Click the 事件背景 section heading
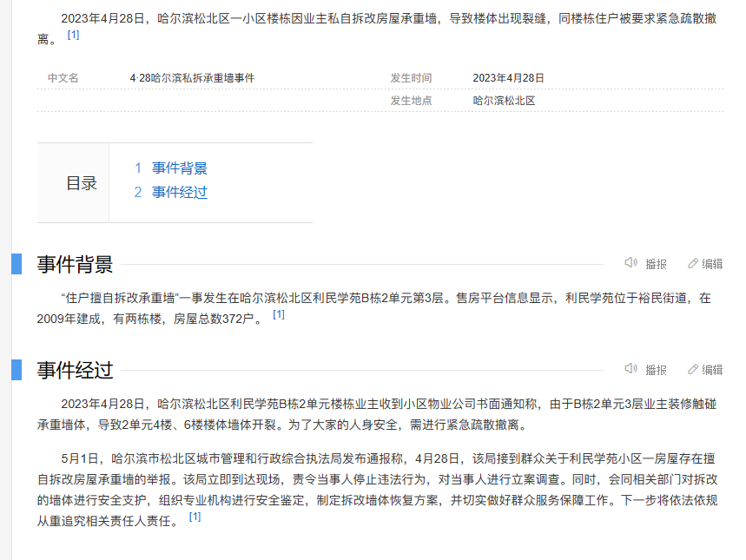The height and width of the screenshot is (560, 746). (x=75, y=265)
